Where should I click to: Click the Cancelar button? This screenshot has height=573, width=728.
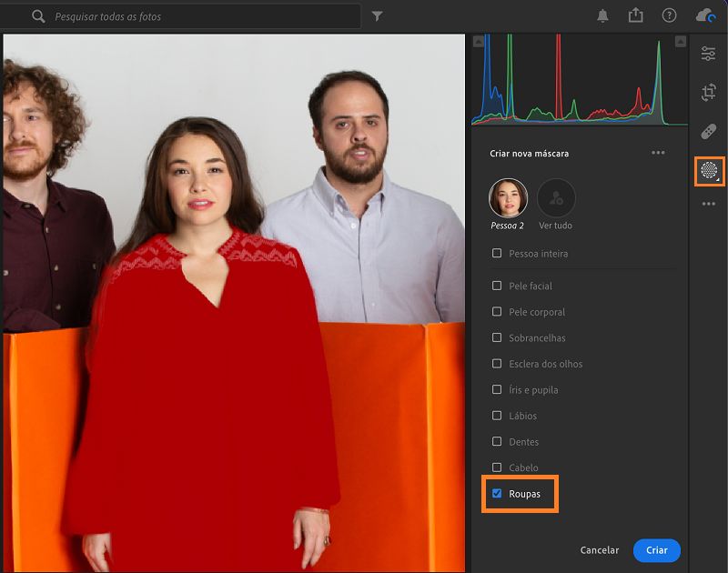point(600,550)
